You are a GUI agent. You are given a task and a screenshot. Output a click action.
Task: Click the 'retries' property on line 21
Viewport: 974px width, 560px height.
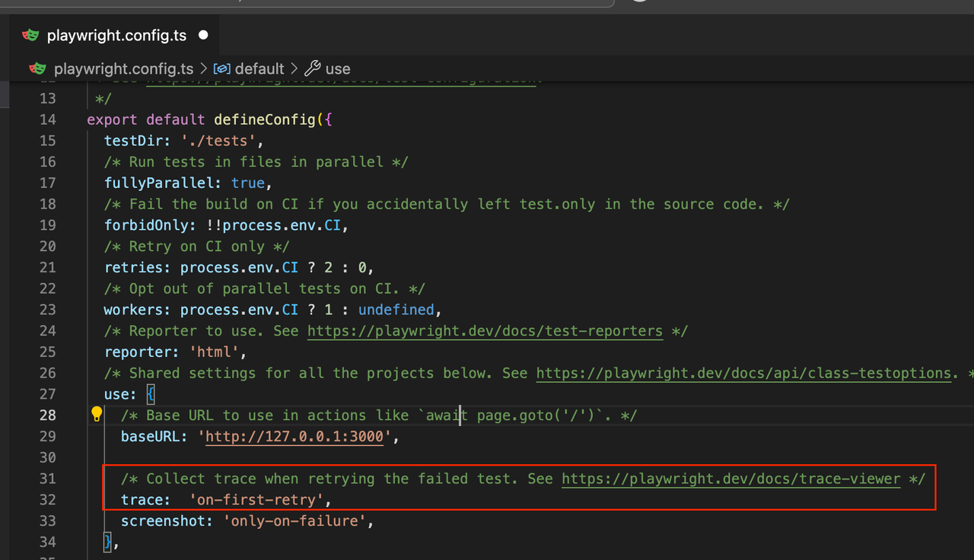(134, 268)
